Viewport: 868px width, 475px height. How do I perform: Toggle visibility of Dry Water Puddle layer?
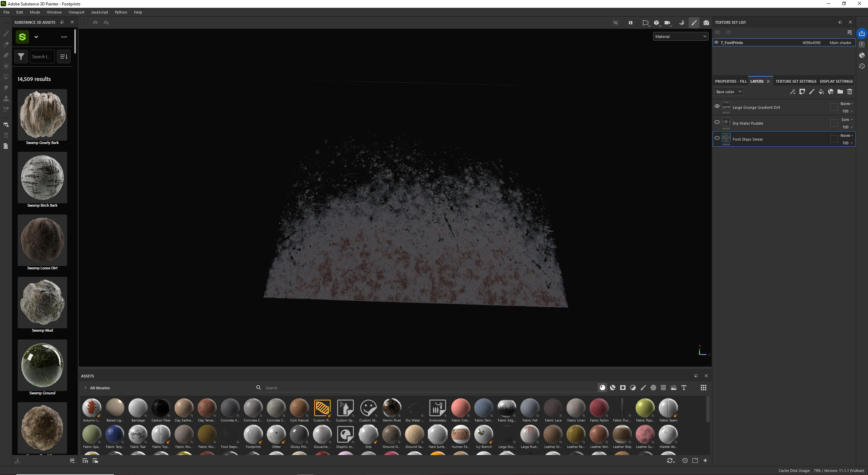click(717, 122)
